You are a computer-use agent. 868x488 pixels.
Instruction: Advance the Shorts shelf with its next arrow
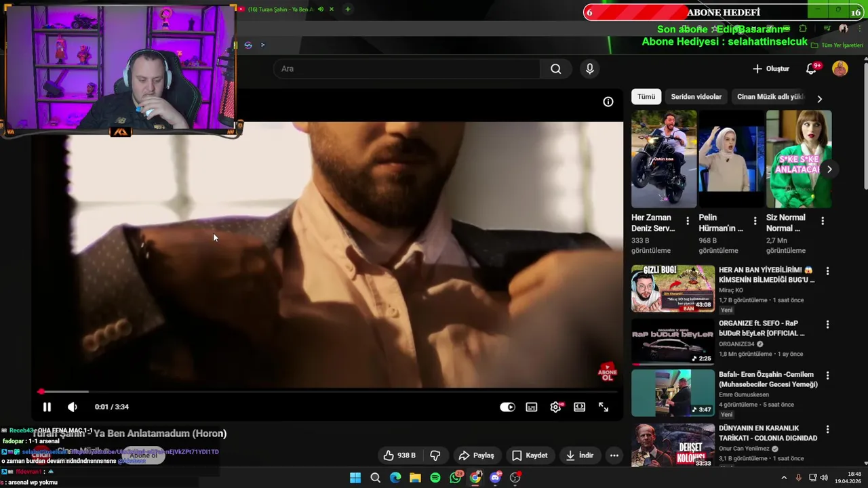[x=829, y=169]
